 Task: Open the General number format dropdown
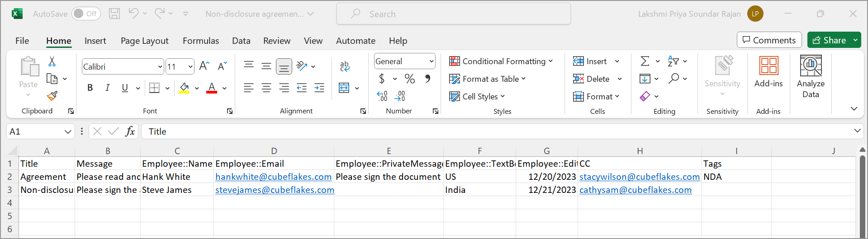tap(432, 61)
